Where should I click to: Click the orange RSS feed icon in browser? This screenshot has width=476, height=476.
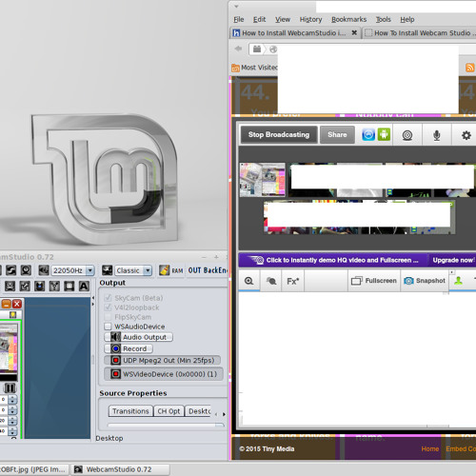pyautogui.click(x=470, y=68)
